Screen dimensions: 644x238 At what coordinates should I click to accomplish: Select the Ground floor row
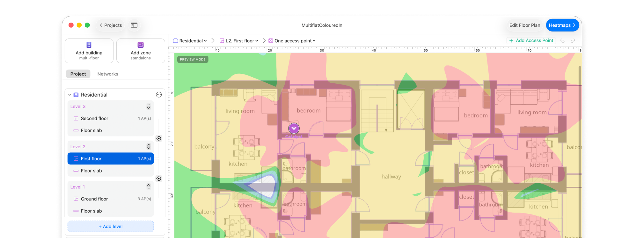[111, 199]
